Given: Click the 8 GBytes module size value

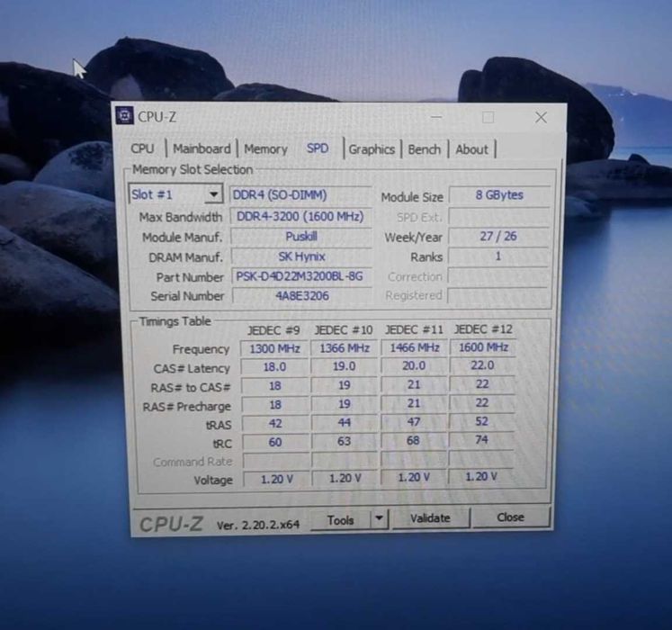Looking at the screenshot, I should (499, 195).
